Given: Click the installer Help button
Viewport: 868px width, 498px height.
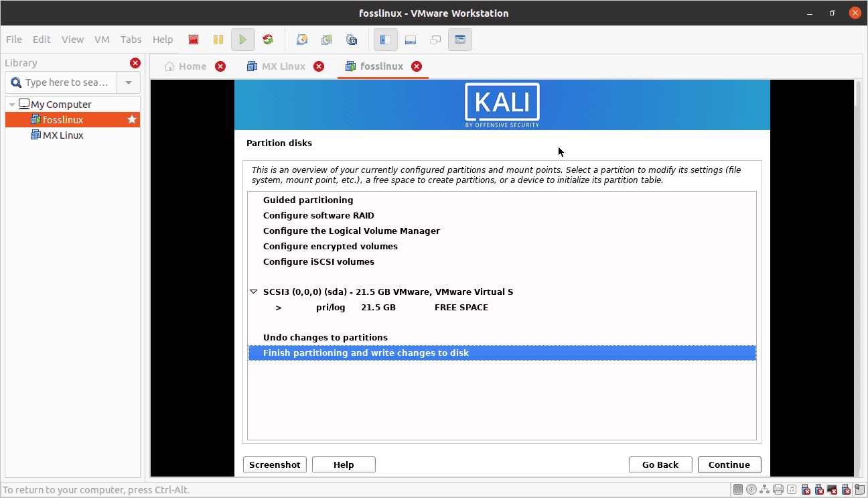Looking at the screenshot, I should (x=344, y=464).
